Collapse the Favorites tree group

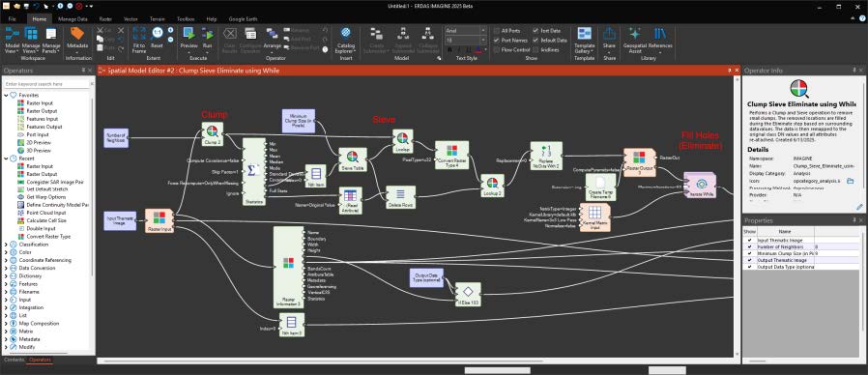point(6,96)
